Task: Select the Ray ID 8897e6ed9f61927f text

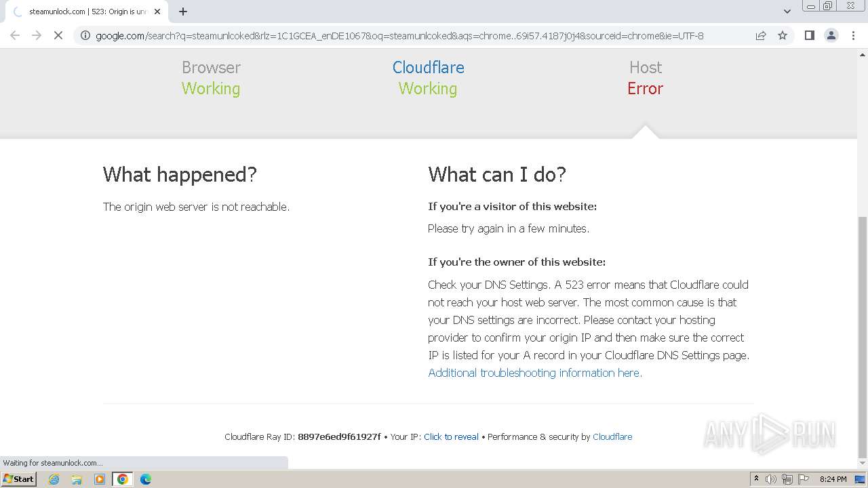Action: coord(339,437)
